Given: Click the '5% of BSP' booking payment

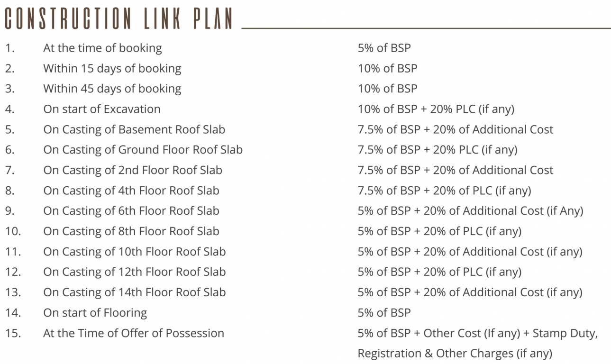Looking at the screenshot, I should (384, 48).
